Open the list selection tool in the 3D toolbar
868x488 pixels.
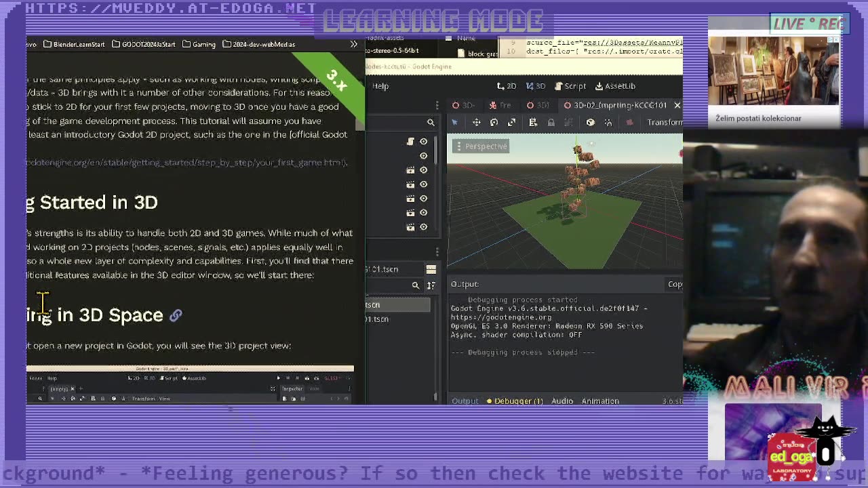tap(533, 122)
